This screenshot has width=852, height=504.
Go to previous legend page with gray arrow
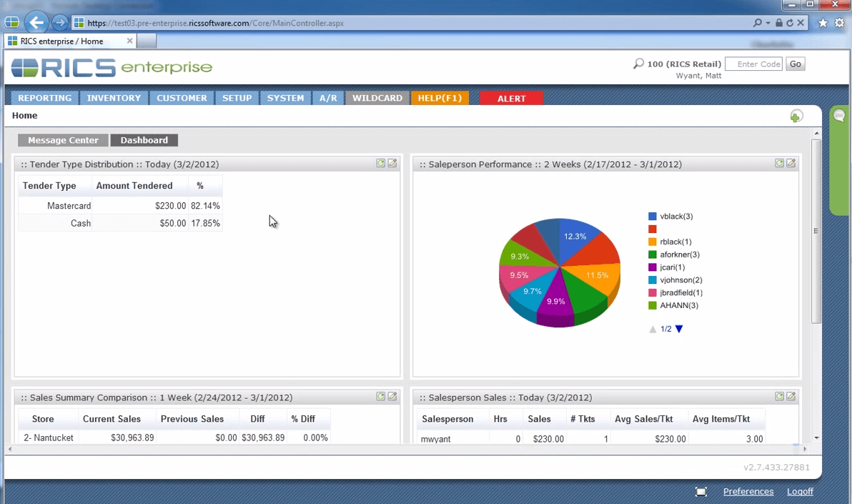pos(653,329)
